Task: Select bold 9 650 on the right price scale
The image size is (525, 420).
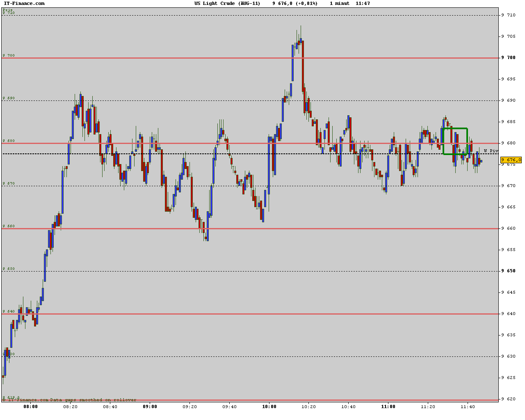Action: pos(508,271)
